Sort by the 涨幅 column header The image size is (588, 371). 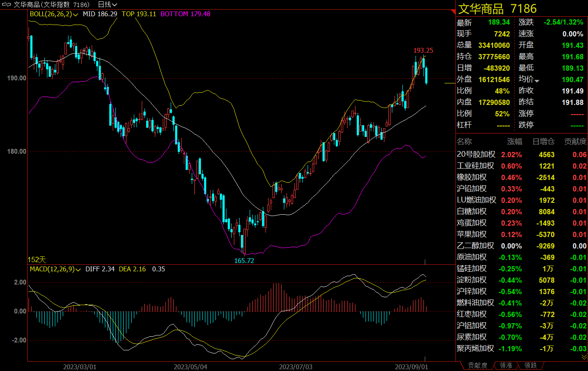pyautogui.click(x=515, y=142)
